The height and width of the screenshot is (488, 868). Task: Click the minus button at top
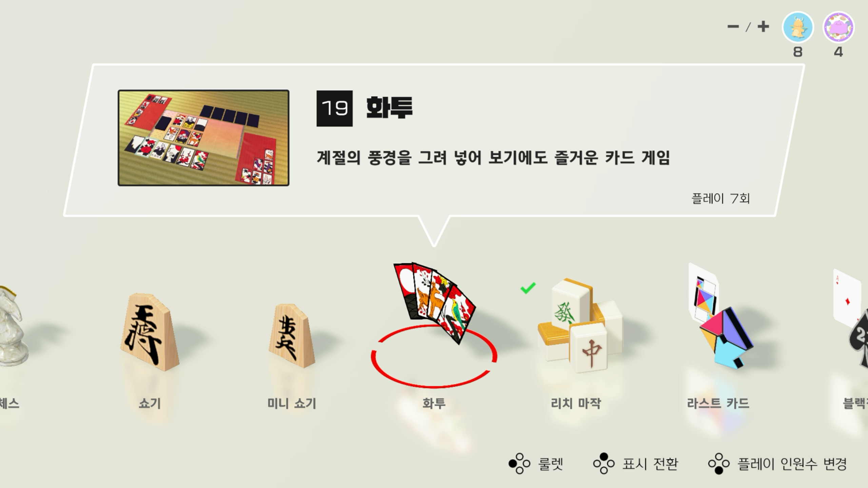733,27
